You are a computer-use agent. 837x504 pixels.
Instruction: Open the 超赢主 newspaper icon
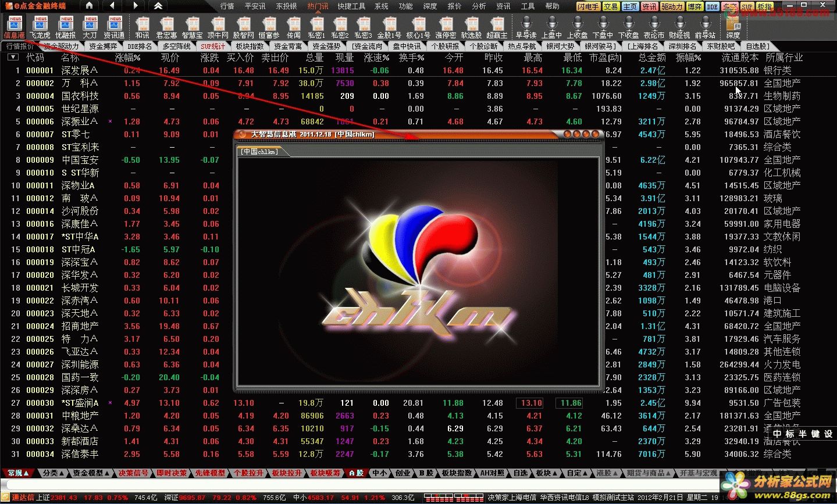497,27
